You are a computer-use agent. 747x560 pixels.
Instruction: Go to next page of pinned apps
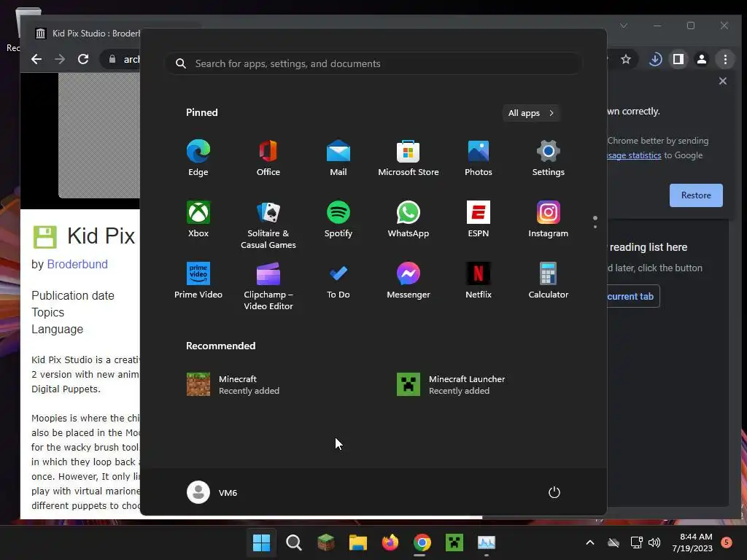[x=595, y=227]
